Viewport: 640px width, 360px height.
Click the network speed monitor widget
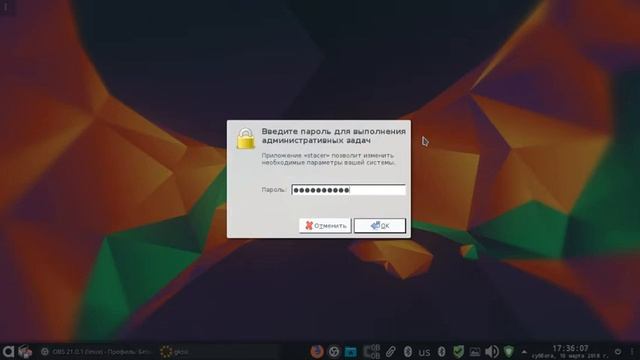(x=372, y=351)
